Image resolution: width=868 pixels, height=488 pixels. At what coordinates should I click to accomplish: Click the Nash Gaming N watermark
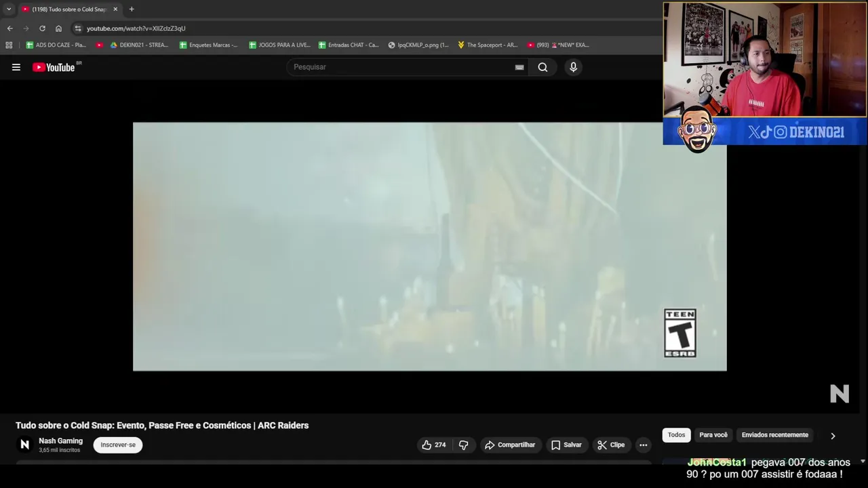840,394
